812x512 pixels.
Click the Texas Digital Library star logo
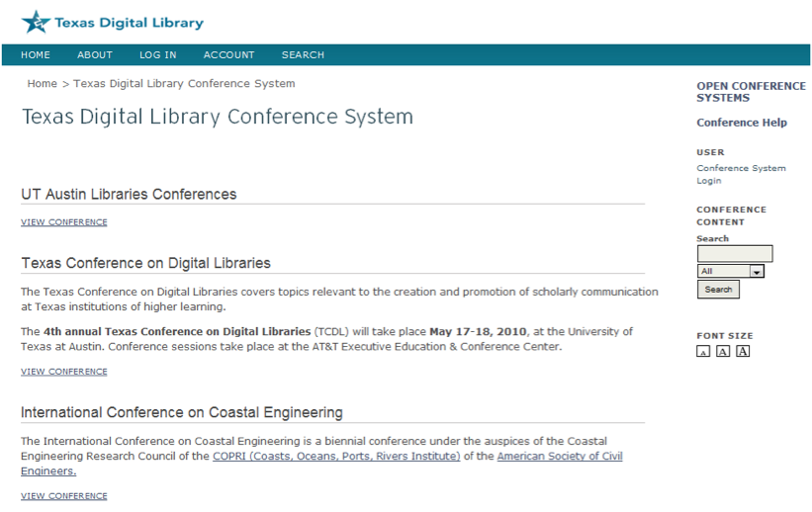[x=37, y=22]
